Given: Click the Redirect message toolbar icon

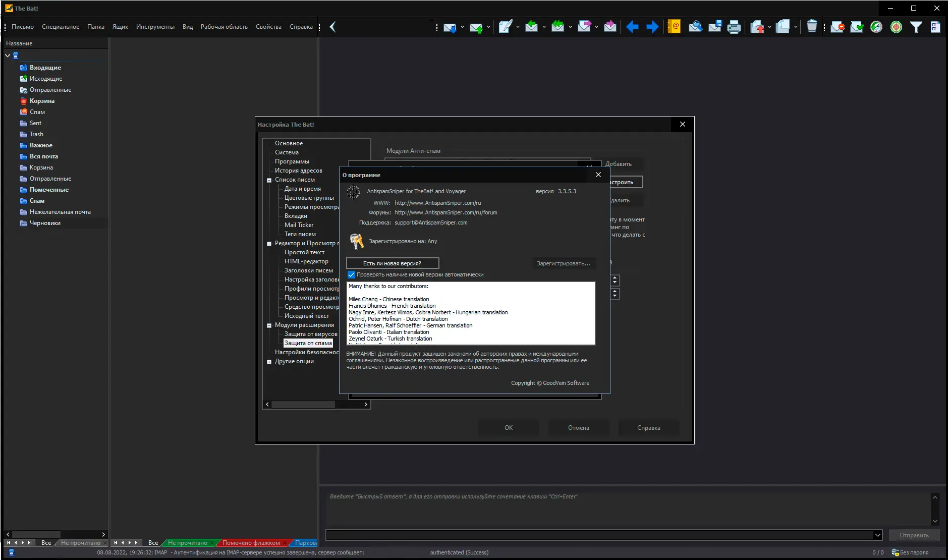Looking at the screenshot, I should pos(610,27).
